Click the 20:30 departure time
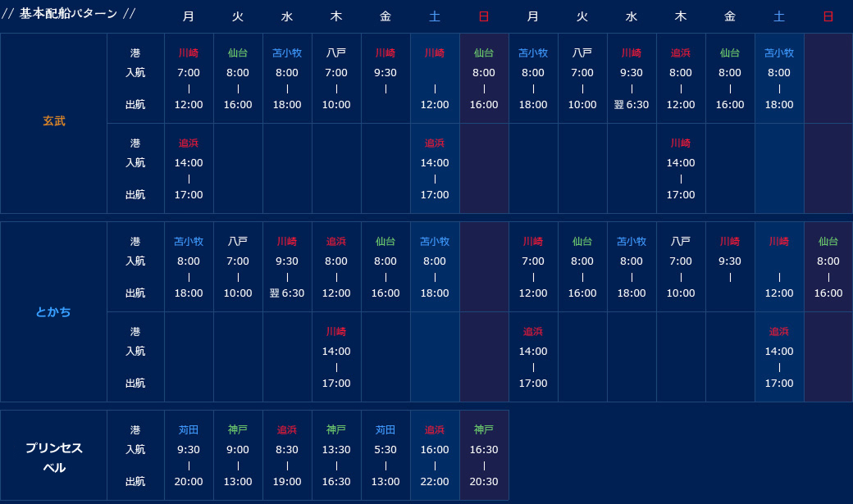The width and height of the screenshot is (853, 504). pyautogui.click(x=484, y=482)
